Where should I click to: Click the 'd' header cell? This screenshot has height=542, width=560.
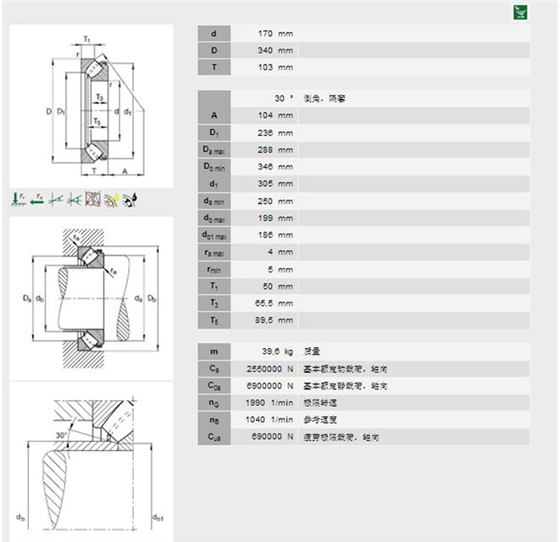pos(214,34)
